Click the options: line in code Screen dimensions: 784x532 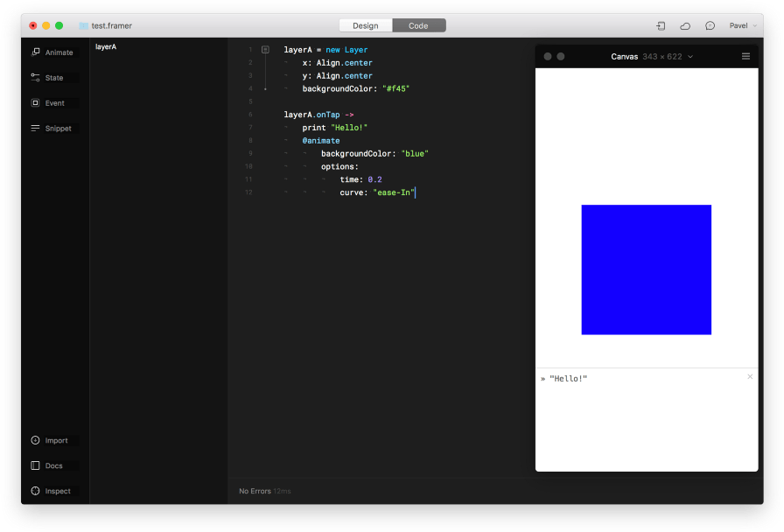tap(339, 166)
